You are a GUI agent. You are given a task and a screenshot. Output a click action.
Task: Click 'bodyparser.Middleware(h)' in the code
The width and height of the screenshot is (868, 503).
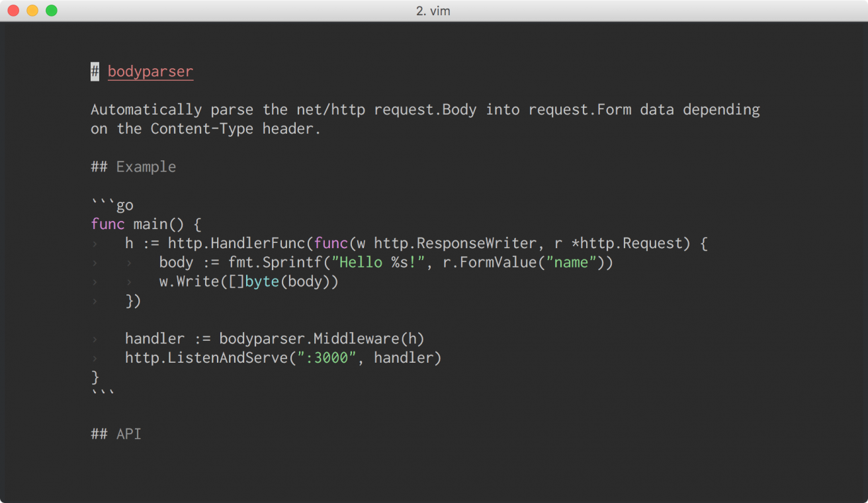coord(322,339)
